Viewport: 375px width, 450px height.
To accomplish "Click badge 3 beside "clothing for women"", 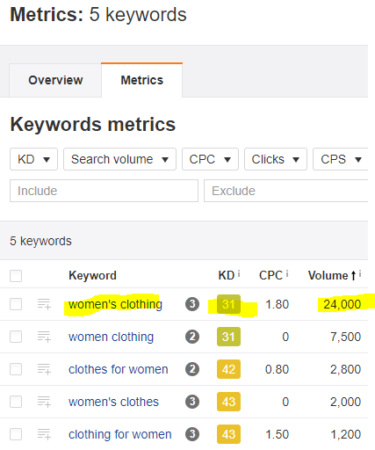I will click(192, 434).
